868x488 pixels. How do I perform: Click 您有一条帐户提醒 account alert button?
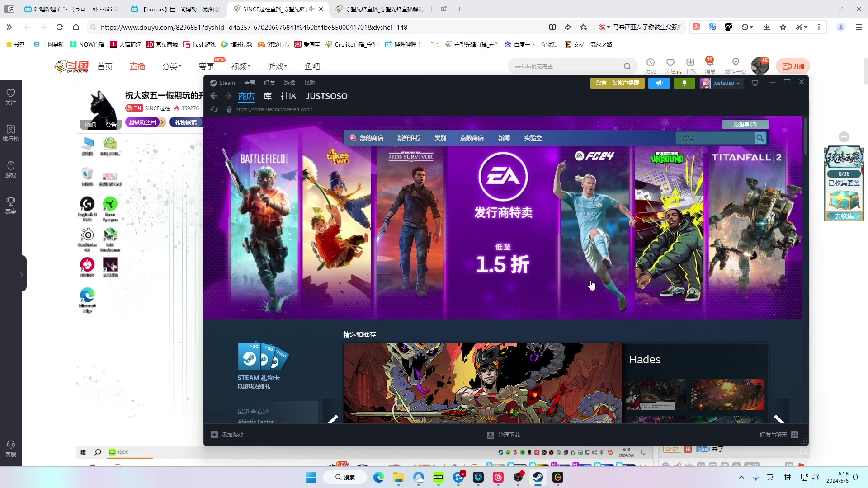click(x=617, y=83)
